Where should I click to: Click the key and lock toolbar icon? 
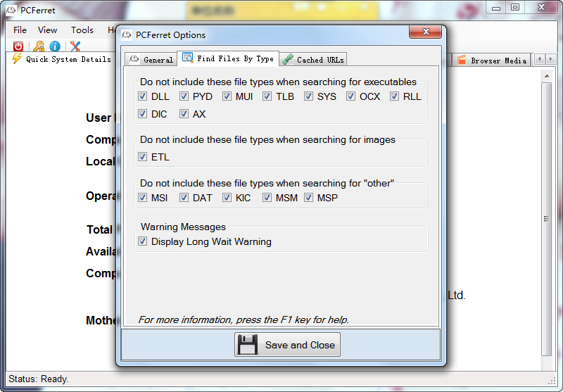tap(39, 46)
